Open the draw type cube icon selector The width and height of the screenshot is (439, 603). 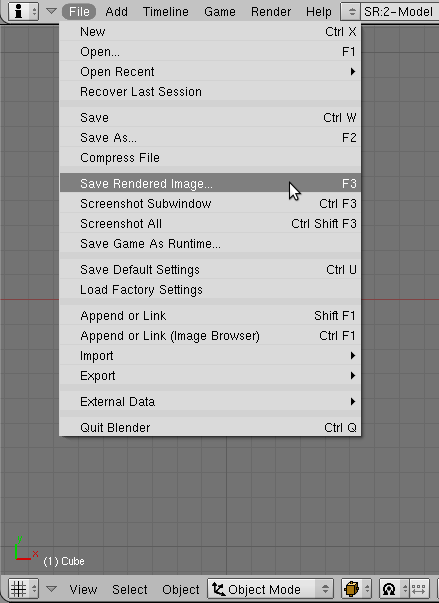pyautogui.click(x=351, y=589)
